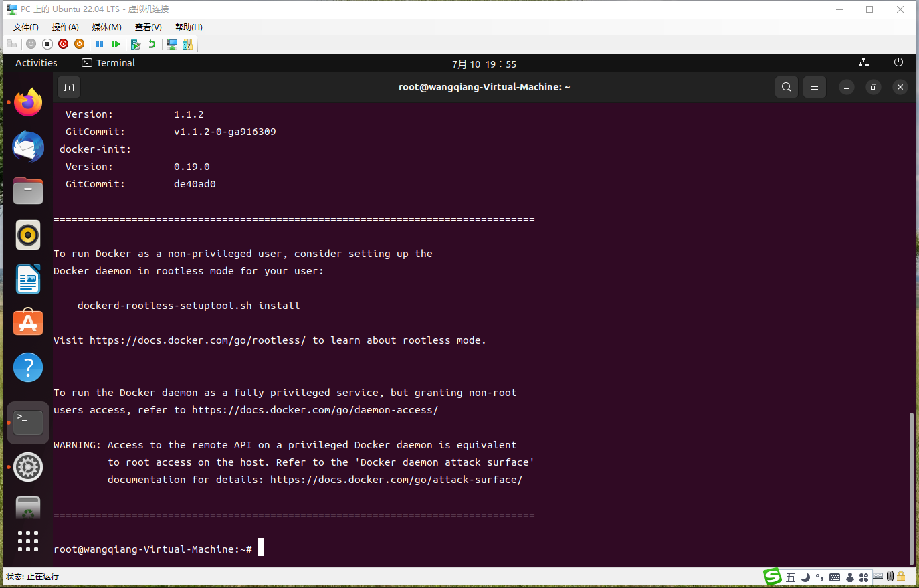
Task: Toggle the 五 input mode
Action: [x=791, y=577]
